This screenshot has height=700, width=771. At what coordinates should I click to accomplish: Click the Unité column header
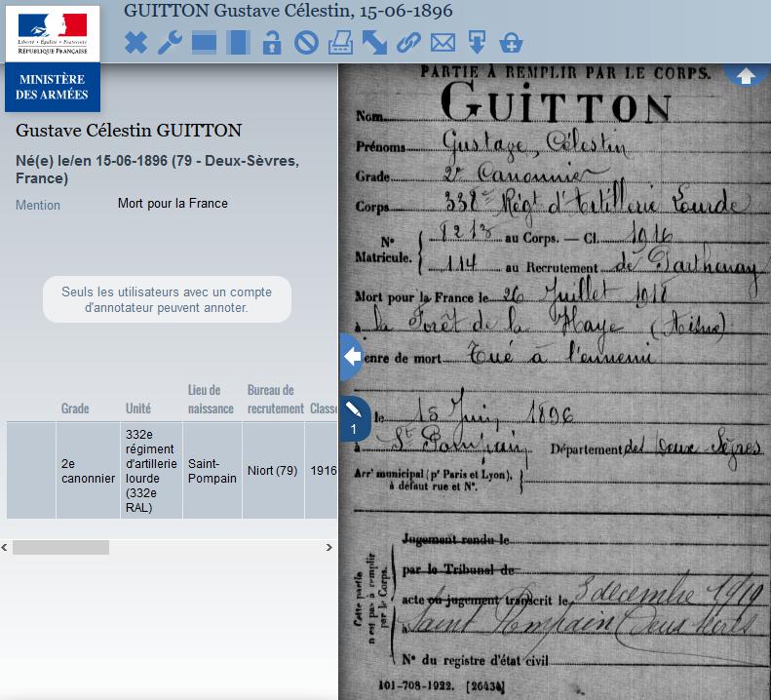138,408
